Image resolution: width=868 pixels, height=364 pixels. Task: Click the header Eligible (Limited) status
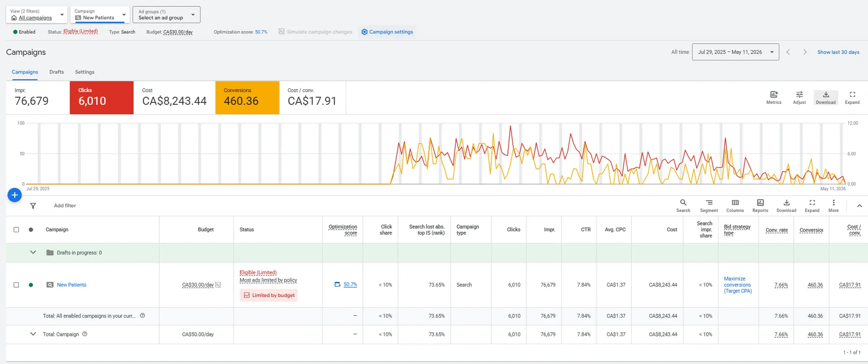(x=81, y=31)
